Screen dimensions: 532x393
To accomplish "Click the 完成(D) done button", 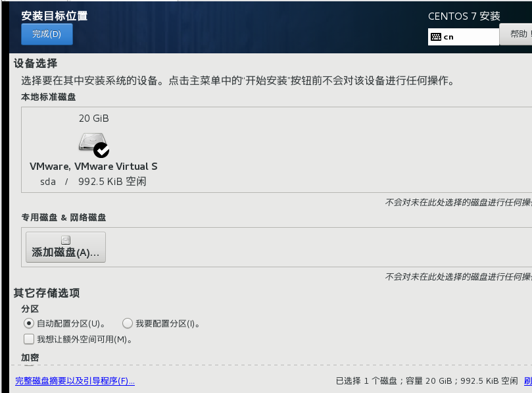I will coord(47,34).
